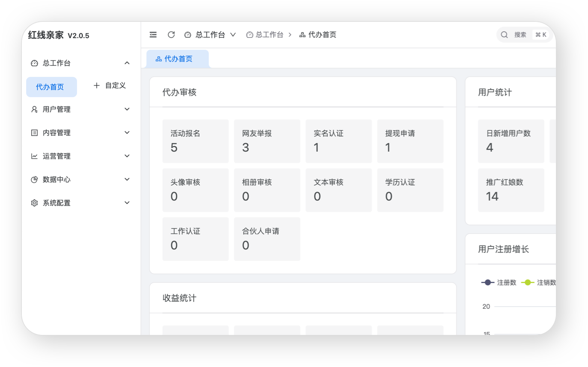Toggle the 注销数 chart legend series
The image size is (588, 367).
pos(538,282)
